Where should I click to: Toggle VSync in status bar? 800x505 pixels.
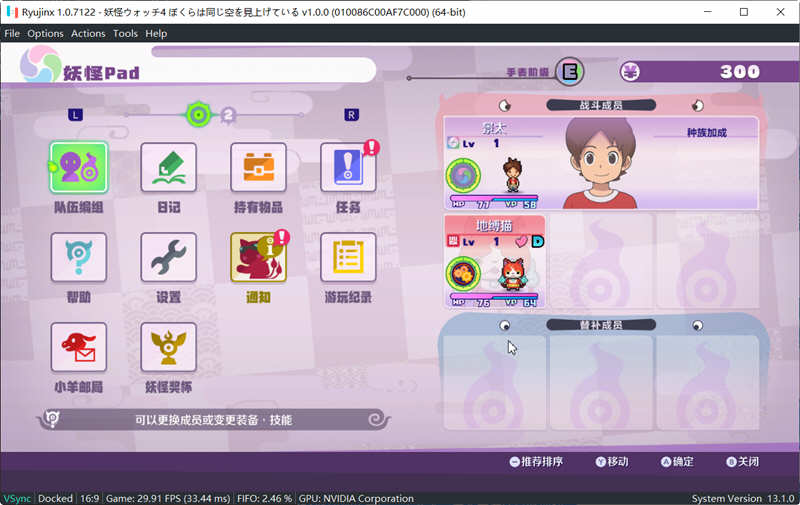tap(17, 498)
